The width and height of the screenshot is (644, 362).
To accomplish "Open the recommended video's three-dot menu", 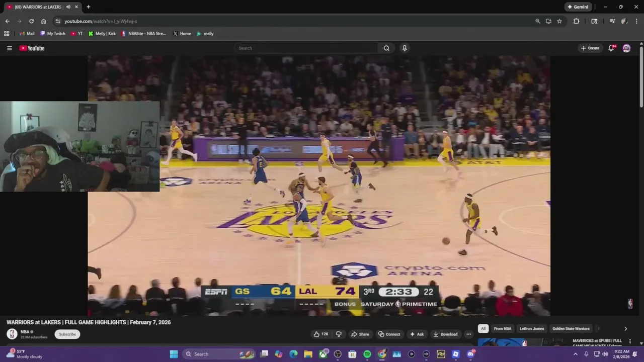I will tap(630, 341).
